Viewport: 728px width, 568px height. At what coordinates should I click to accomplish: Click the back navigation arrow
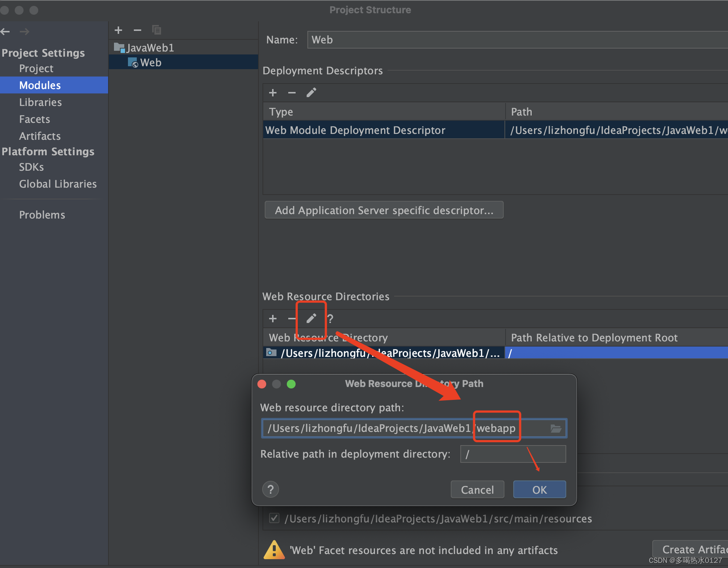coord(6,32)
